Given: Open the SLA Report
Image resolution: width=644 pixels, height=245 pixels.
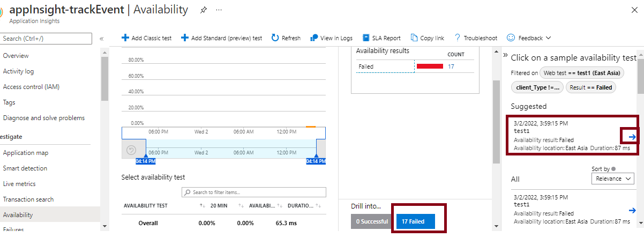Looking at the screenshot, I should click(x=381, y=38).
